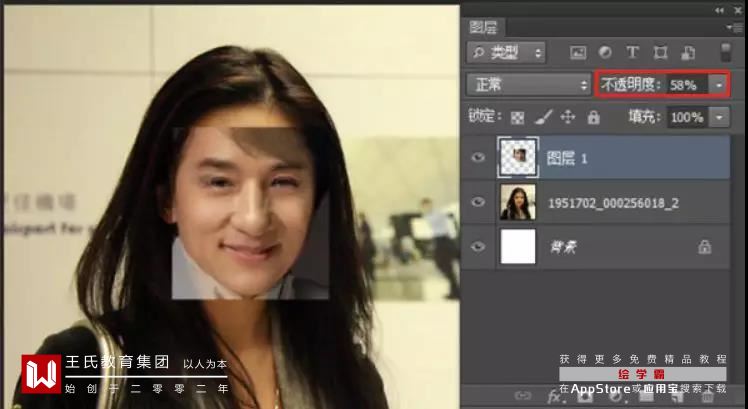This screenshot has height=409, width=748.
Task: Select the 1951702_000256018_2 layer thumbnail
Action: (x=518, y=202)
